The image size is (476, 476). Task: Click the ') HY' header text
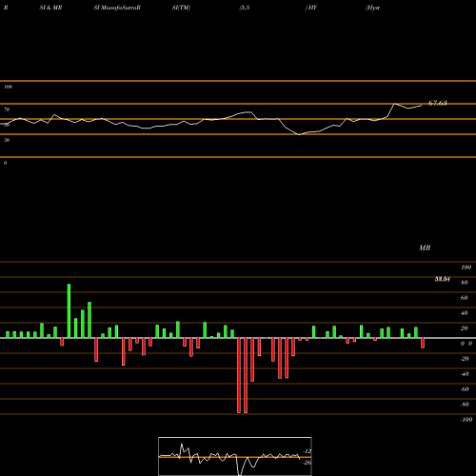coord(311,8)
